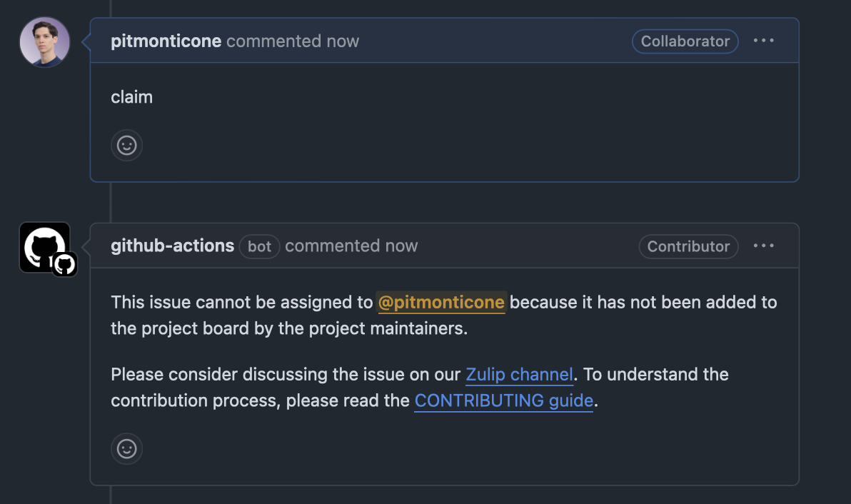The image size is (851, 504).
Task: Click small GitHub badge on bot avatar
Action: pos(64,265)
